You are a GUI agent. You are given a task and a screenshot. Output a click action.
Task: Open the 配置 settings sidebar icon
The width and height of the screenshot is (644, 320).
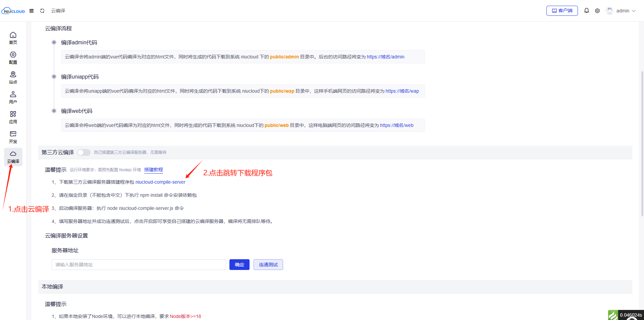click(13, 58)
